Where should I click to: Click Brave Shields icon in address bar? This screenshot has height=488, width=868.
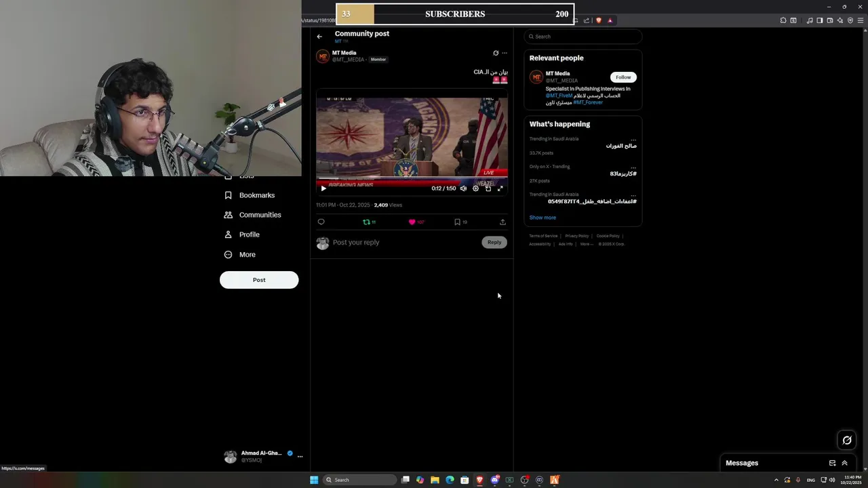(599, 20)
